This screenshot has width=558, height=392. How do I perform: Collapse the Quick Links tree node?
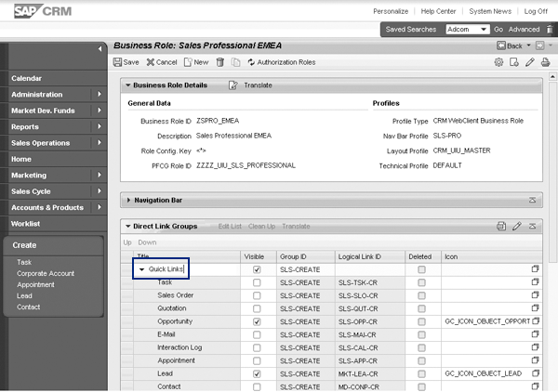pyautogui.click(x=142, y=269)
